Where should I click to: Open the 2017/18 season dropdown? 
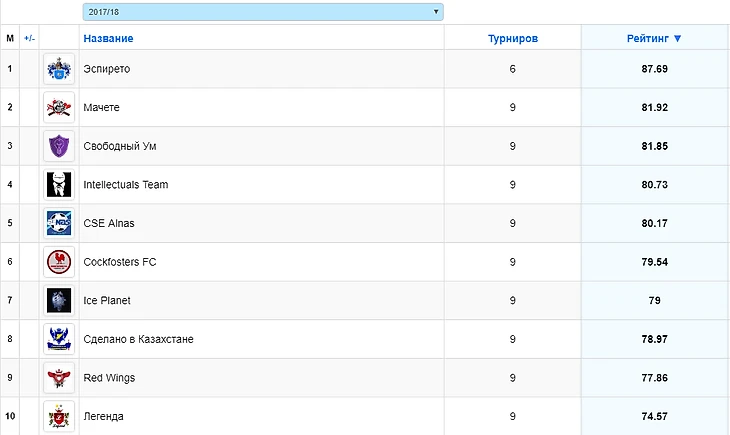[262, 12]
